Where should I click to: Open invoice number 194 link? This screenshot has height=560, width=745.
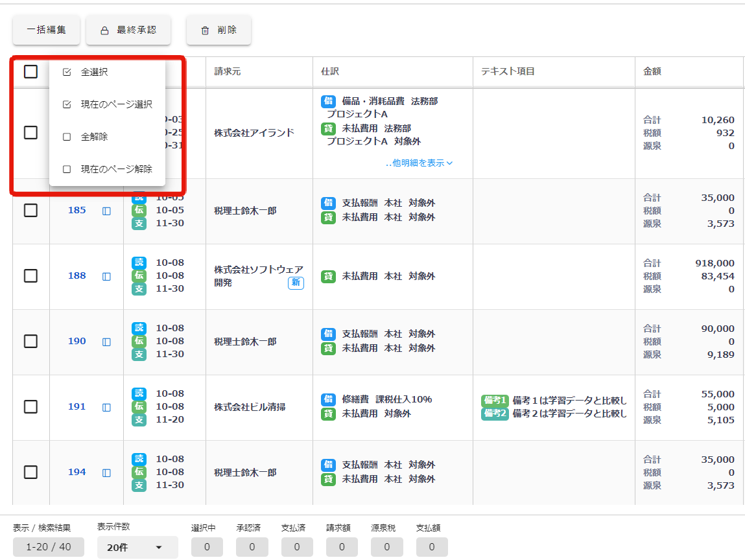coord(77,472)
